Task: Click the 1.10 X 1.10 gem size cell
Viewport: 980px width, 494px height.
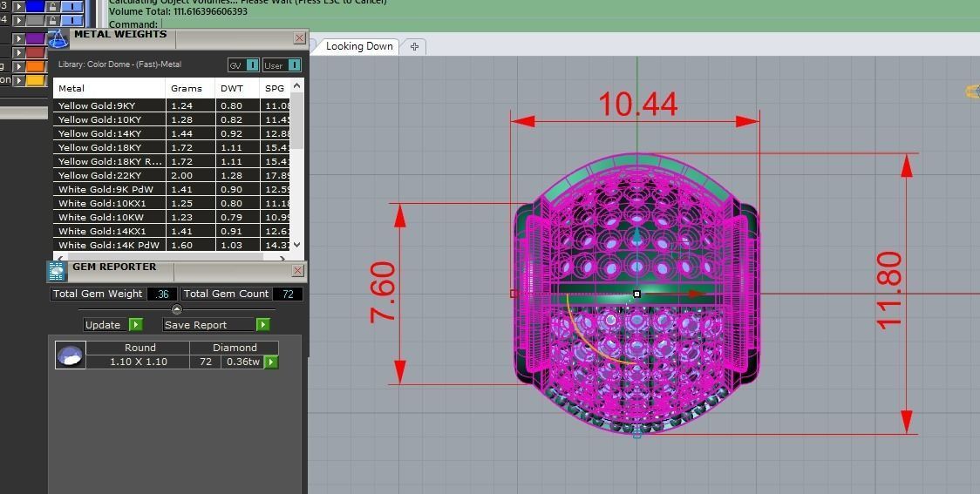Action: (138, 362)
